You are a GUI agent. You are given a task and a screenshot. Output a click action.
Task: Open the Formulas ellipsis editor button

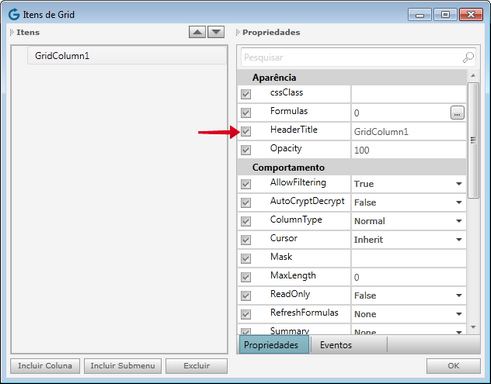pyautogui.click(x=457, y=113)
